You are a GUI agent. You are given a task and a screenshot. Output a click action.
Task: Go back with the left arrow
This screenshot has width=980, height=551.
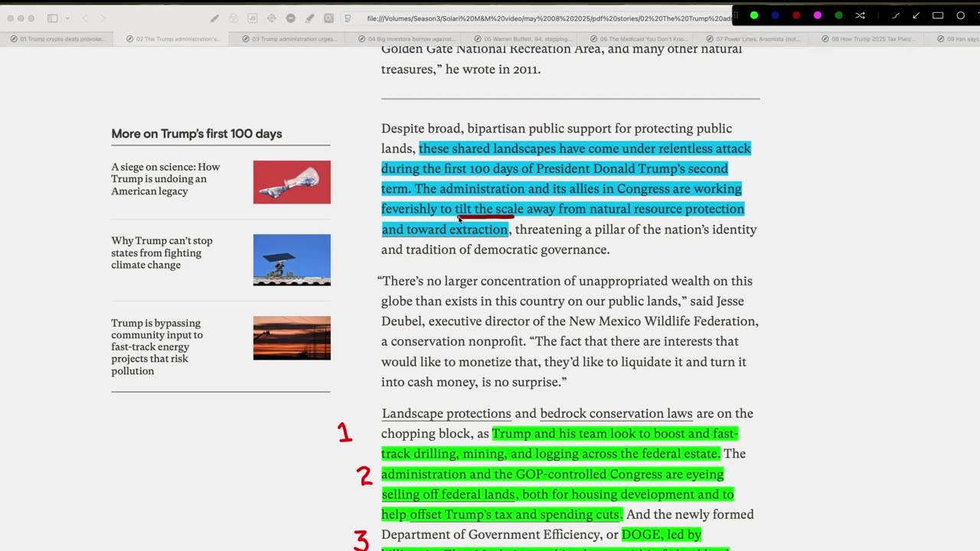(x=85, y=18)
